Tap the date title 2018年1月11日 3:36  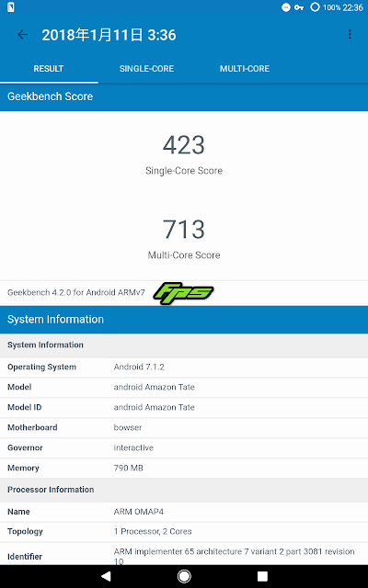click(109, 35)
